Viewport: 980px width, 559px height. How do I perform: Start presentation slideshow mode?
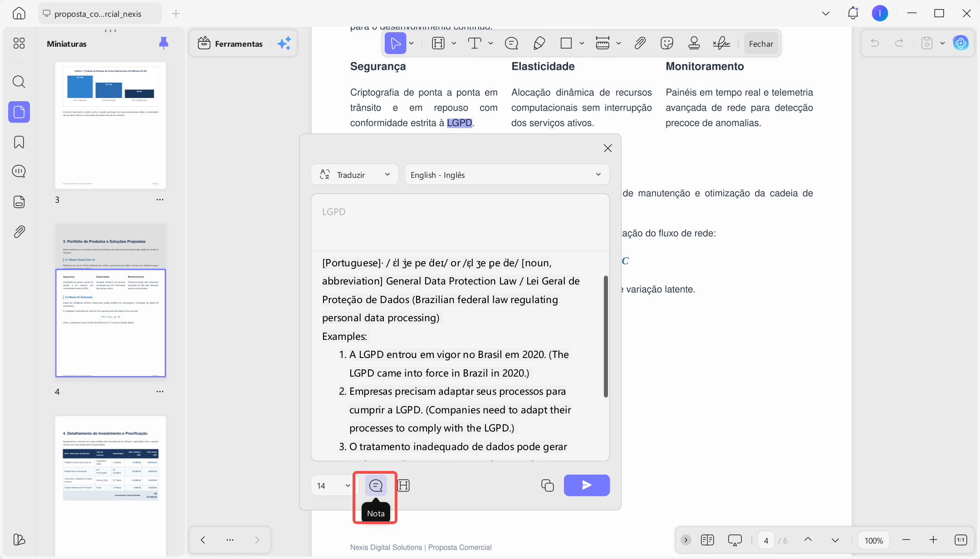point(735,540)
